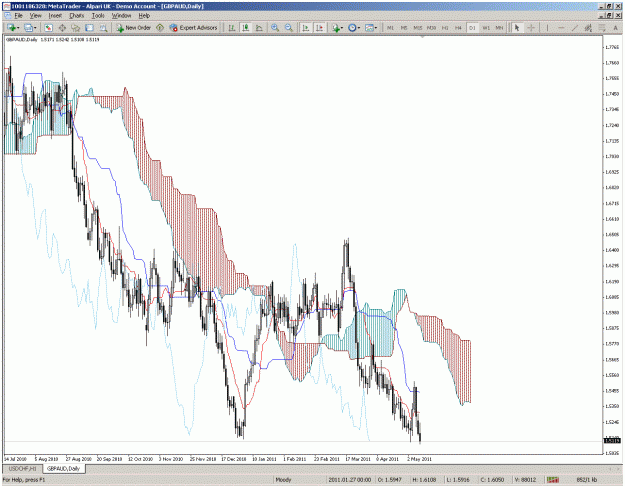Toggle Chart Shift icon
The width and height of the screenshot is (625, 486).
(x=320, y=28)
